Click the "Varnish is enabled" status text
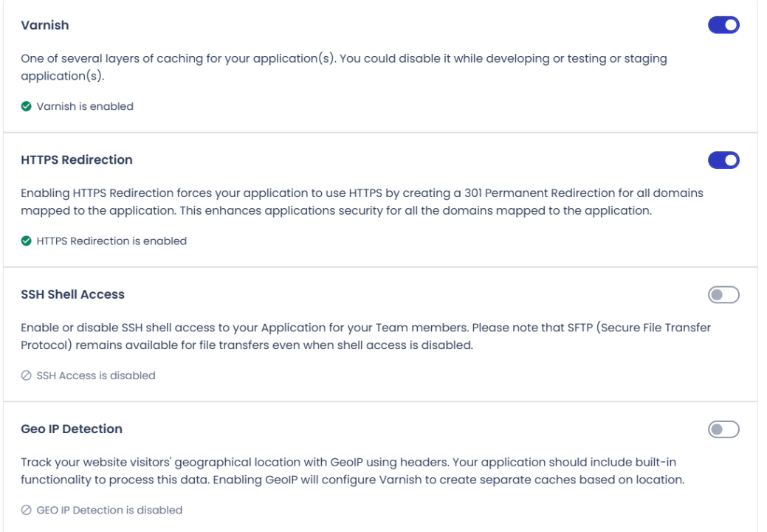The image size is (767, 532). 83,106
